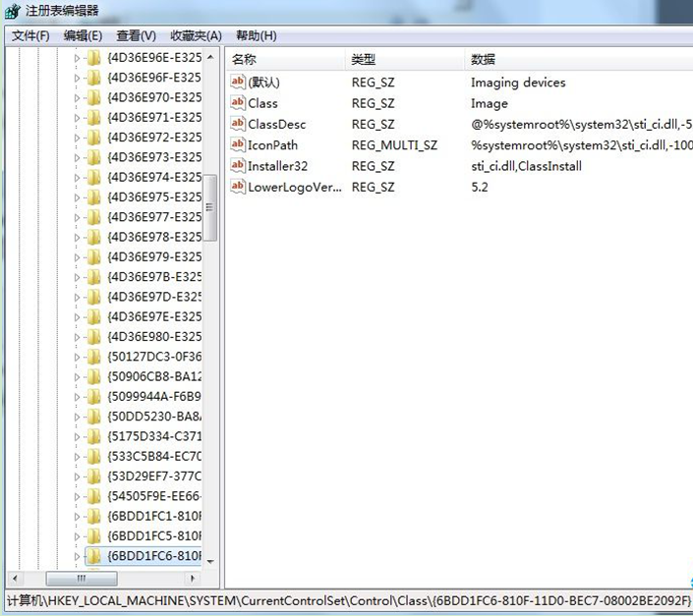Click the folder icon for {4D36E96E-E325 key
Viewport: 693px width, 616px height.
(x=93, y=58)
